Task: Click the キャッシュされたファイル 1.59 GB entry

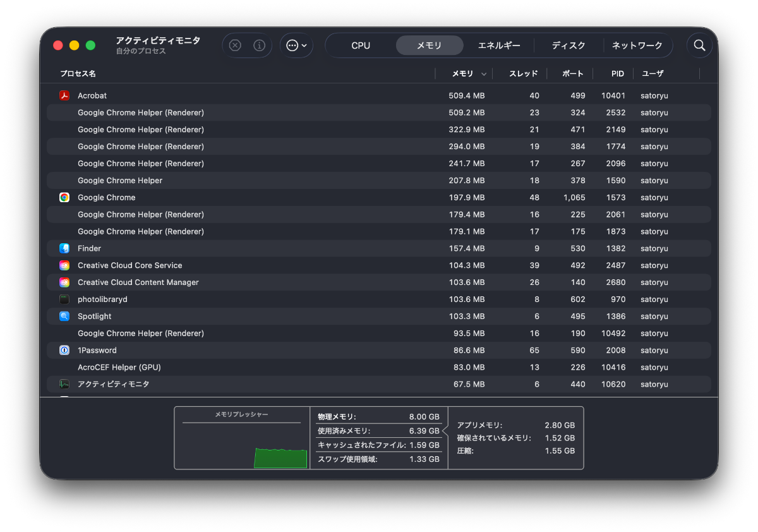Action: pos(378,445)
